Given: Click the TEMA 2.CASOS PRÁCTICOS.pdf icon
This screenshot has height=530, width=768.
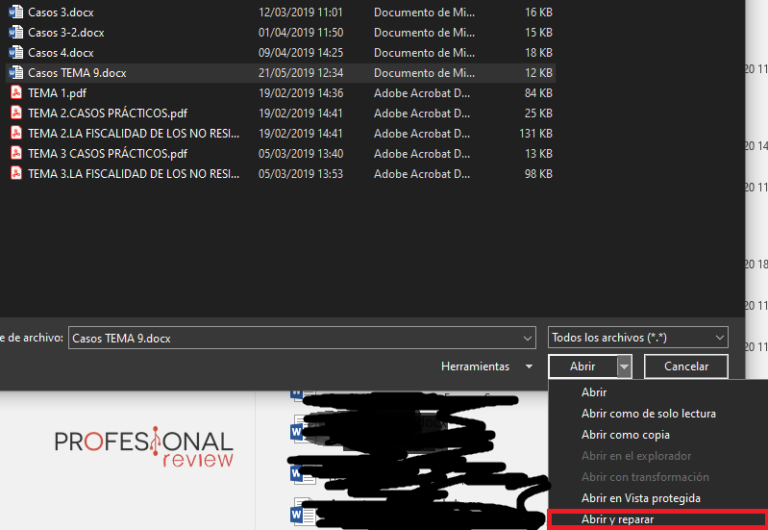Looking at the screenshot, I should pos(16,113).
